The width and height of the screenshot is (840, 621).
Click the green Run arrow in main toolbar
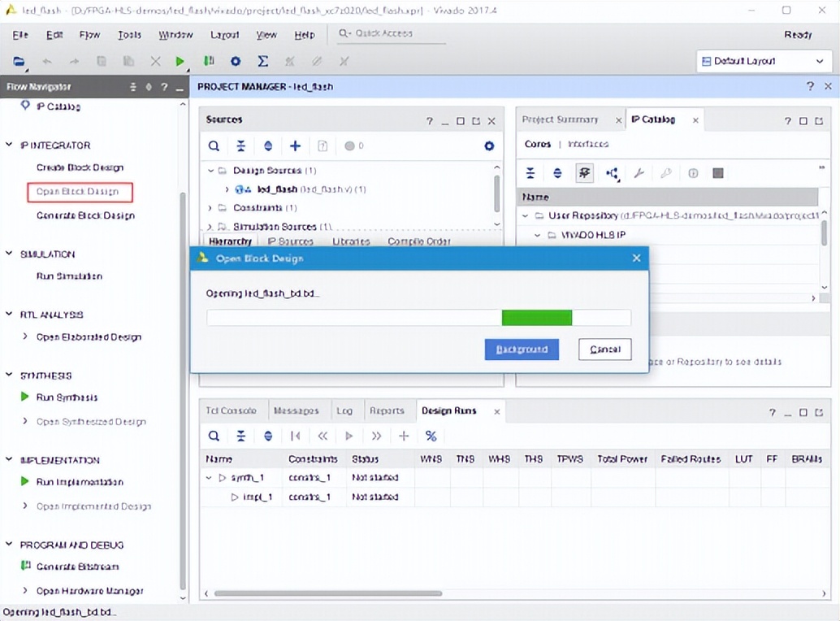180,61
